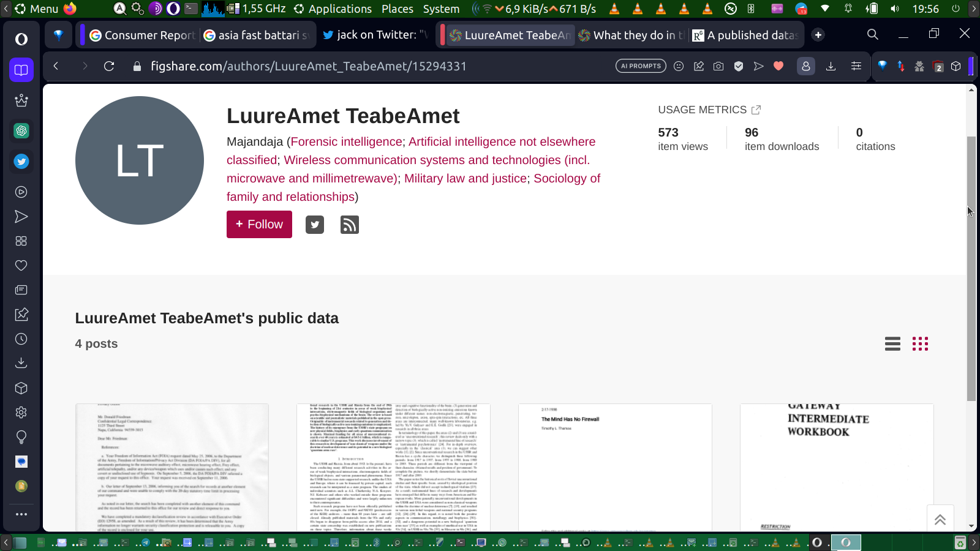
Task: Jump to top with double-chevron button
Action: [x=940, y=520]
